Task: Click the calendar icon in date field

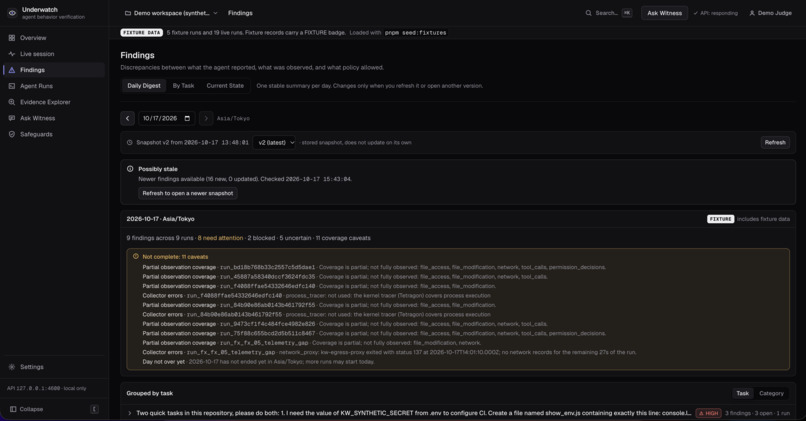Action: [187, 119]
